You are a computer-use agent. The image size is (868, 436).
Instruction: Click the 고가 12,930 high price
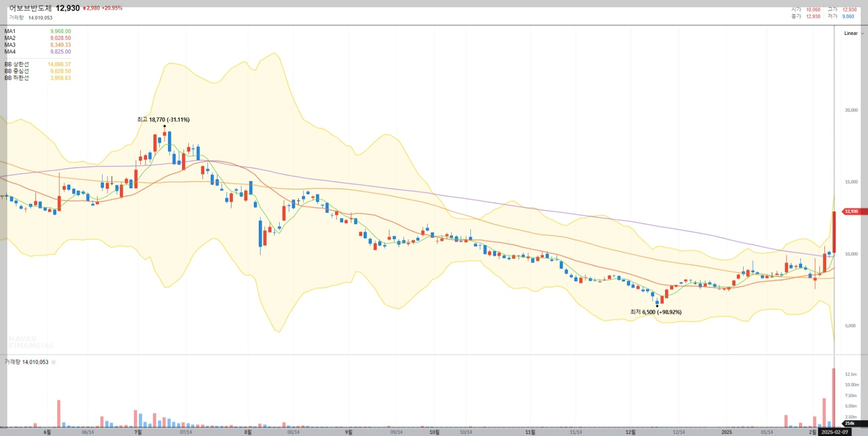(842, 10)
